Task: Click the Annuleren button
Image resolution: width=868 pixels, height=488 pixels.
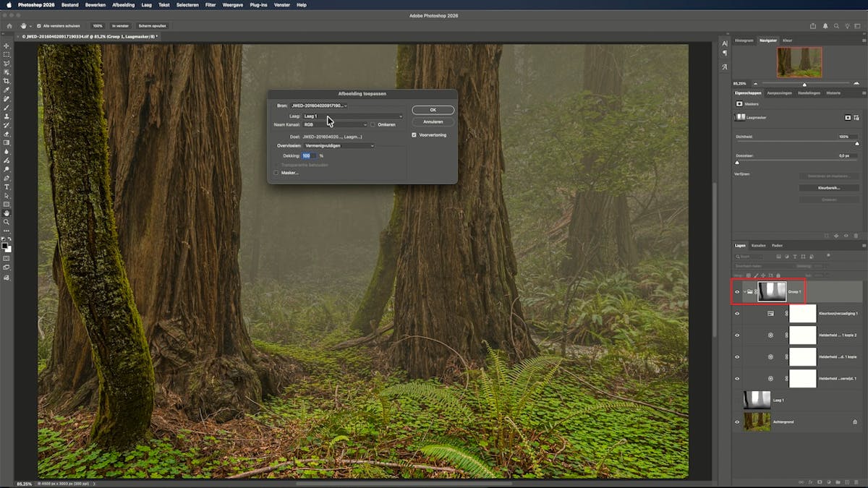Action: (x=433, y=122)
